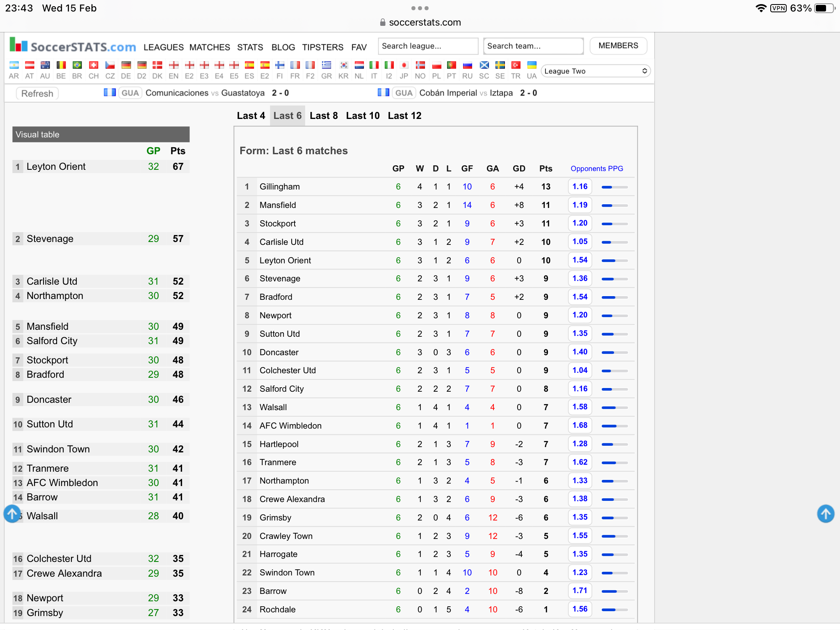This screenshot has width=840, height=630.
Task: Select the England (EN) flag
Action: coord(173,65)
